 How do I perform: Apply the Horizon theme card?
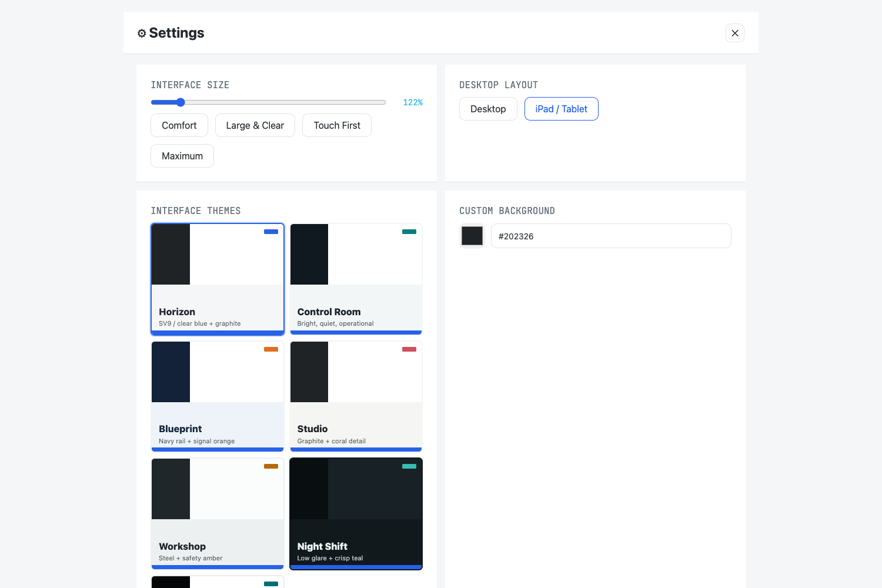coord(218,279)
